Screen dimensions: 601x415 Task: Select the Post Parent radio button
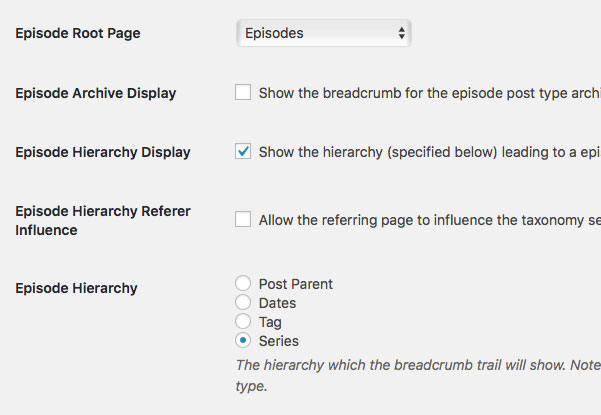[243, 283]
